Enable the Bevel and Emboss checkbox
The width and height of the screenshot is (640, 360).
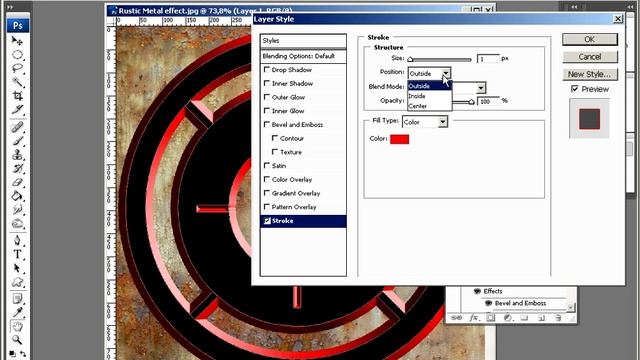(x=267, y=124)
